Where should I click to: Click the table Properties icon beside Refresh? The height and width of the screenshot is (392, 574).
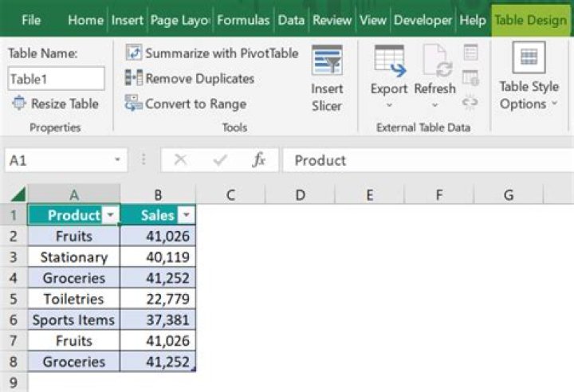470,52
